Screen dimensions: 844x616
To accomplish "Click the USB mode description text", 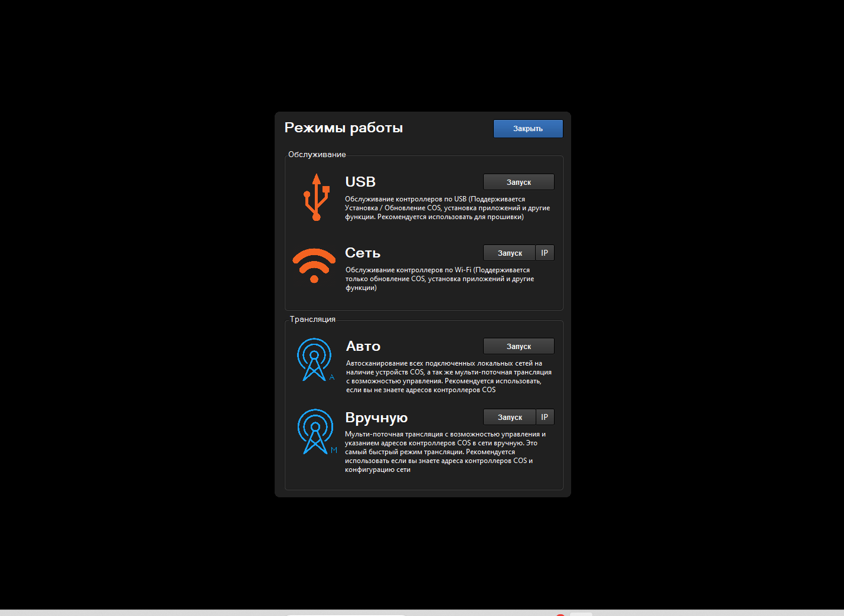I will pos(447,208).
